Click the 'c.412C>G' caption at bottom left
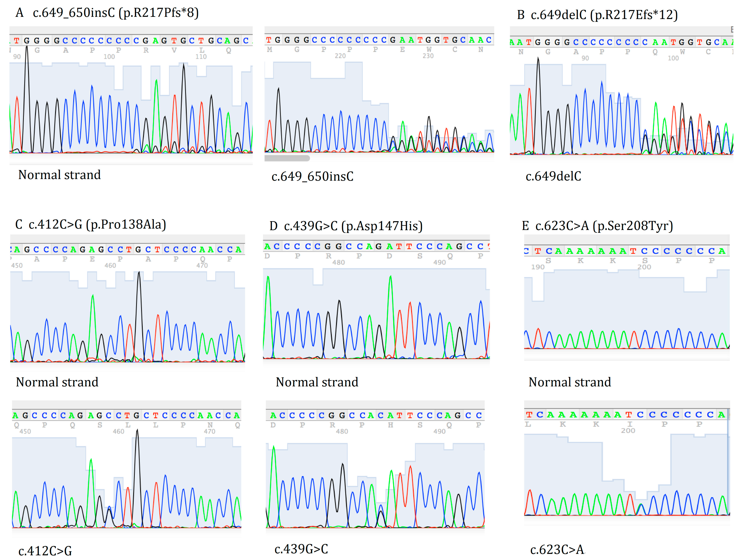741x560 pixels. tap(45, 551)
